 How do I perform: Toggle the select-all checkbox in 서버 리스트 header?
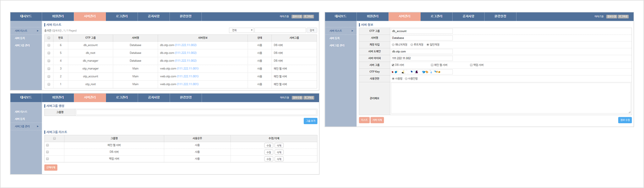[49, 38]
